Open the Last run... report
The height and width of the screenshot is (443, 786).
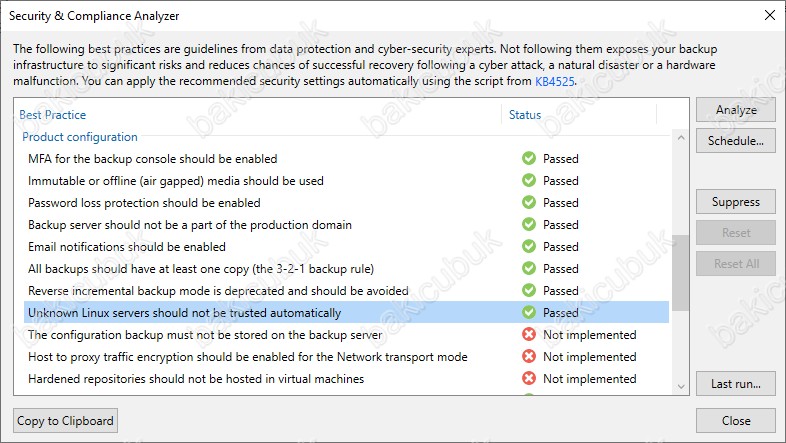736,384
